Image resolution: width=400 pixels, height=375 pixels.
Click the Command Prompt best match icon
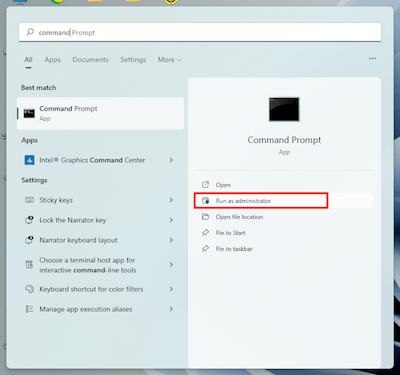[x=29, y=113]
